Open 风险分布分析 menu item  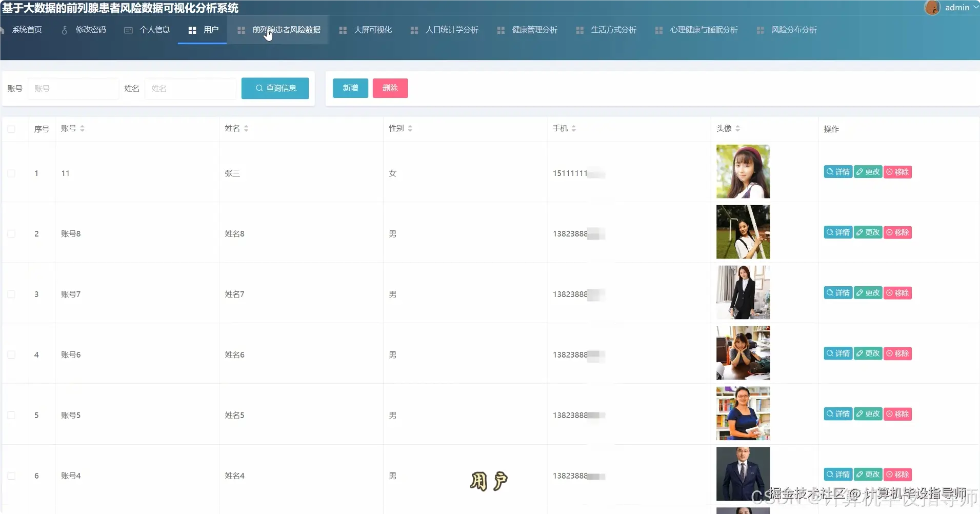pos(787,30)
